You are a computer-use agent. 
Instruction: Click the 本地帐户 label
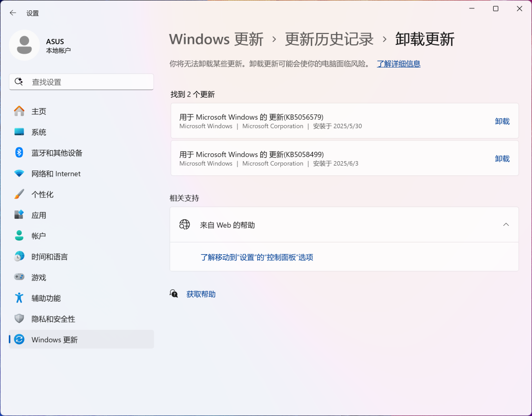point(58,51)
